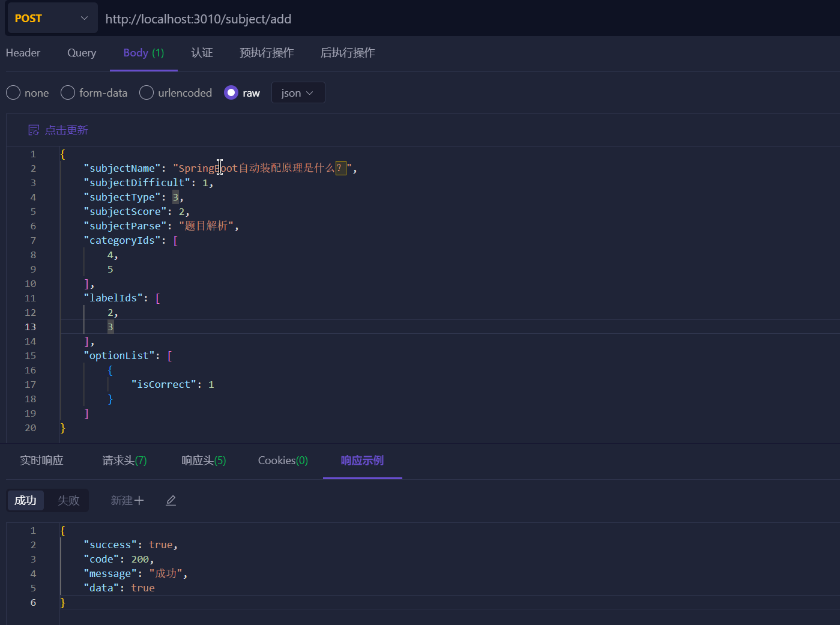Image resolution: width=840 pixels, height=625 pixels.
Task: Select the urlencoded radio button
Action: [147, 93]
